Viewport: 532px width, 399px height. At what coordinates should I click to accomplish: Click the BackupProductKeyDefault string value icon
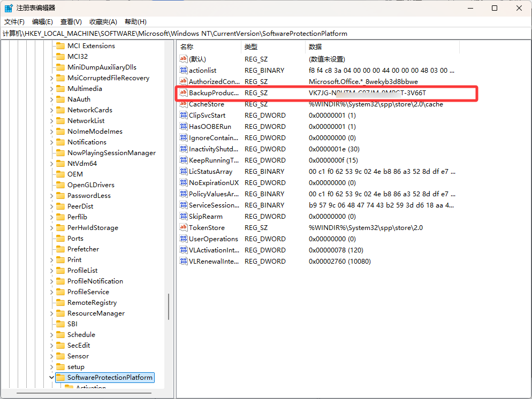[x=184, y=93]
